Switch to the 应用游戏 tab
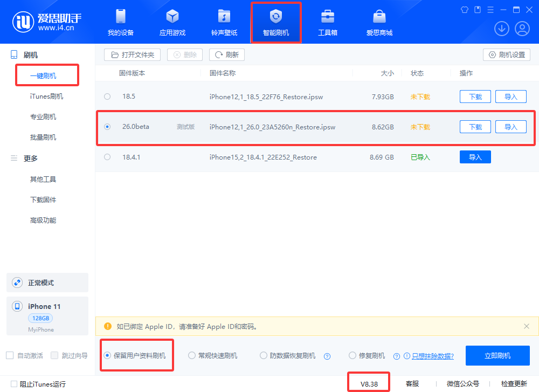Screen dimensions: 539x392 172,23
